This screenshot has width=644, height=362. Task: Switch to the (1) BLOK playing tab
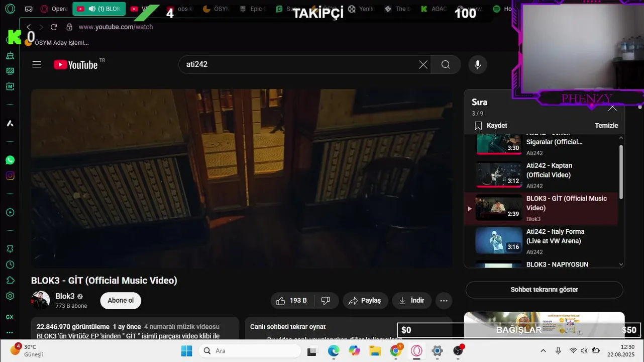pos(99,9)
